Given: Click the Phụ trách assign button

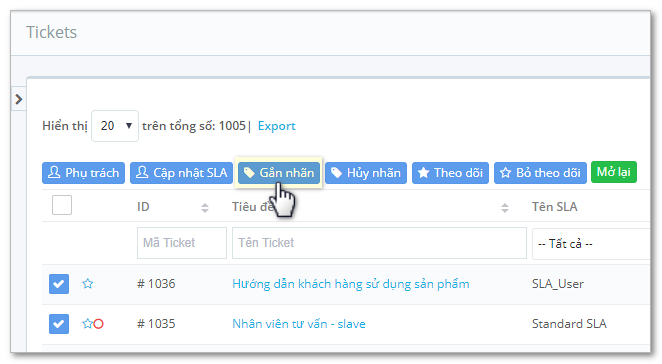Looking at the screenshot, I should coord(83,173).
